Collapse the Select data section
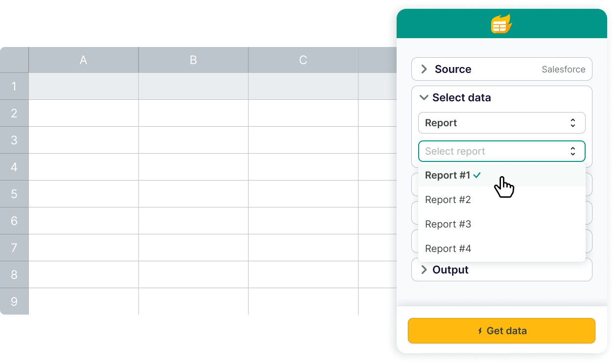Image resolution: width=615 pixels, height=364 pixels. coord(424,98)
